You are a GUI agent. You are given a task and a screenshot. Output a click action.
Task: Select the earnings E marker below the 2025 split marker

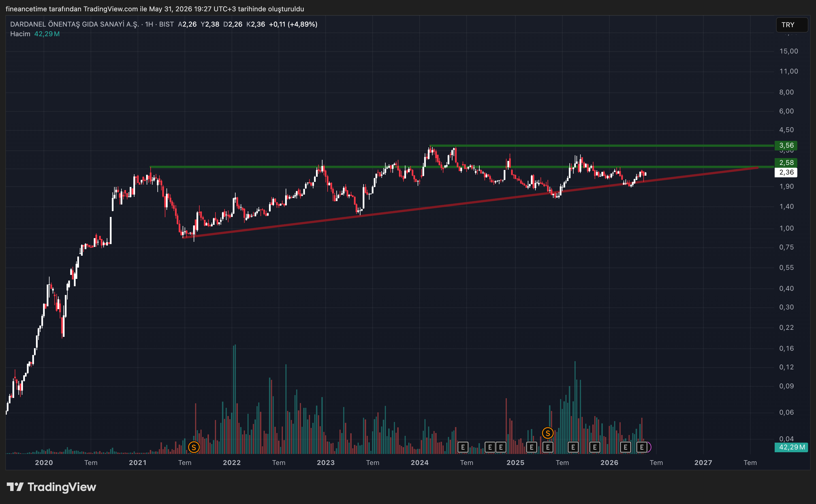tap(548, 447)
